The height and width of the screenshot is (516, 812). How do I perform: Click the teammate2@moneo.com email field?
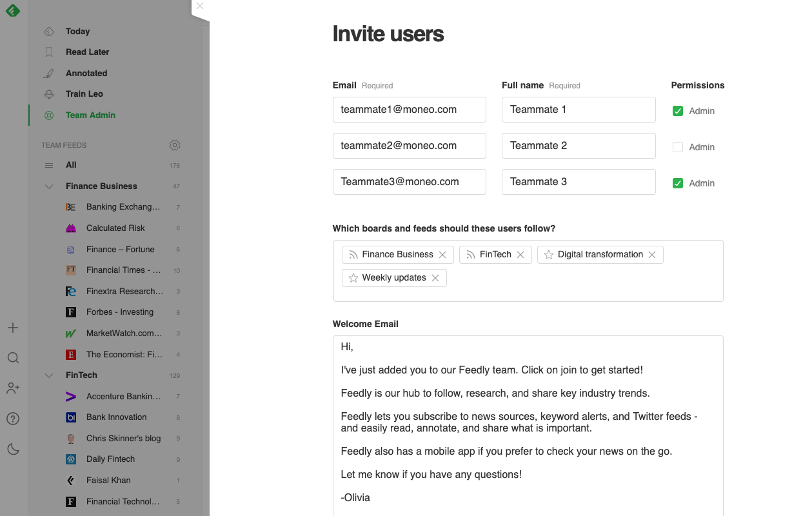[409, 146]
